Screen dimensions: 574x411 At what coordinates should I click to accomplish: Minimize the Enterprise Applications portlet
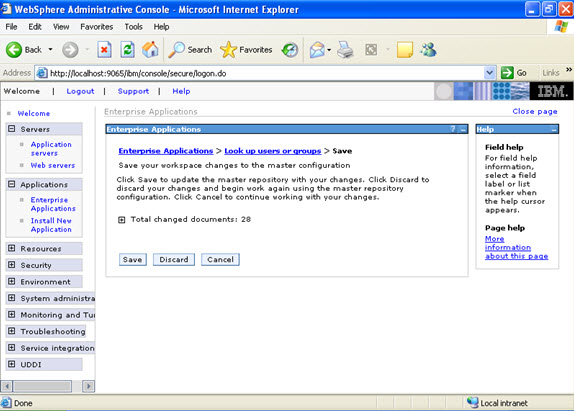pyautogui.click(x=463, y=129)
